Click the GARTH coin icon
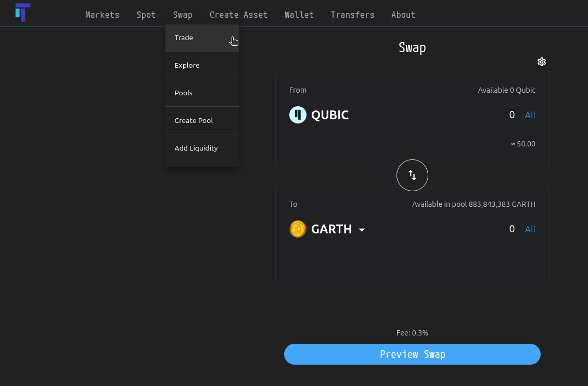This screenshot has height=386, width=588. point(298,229)
